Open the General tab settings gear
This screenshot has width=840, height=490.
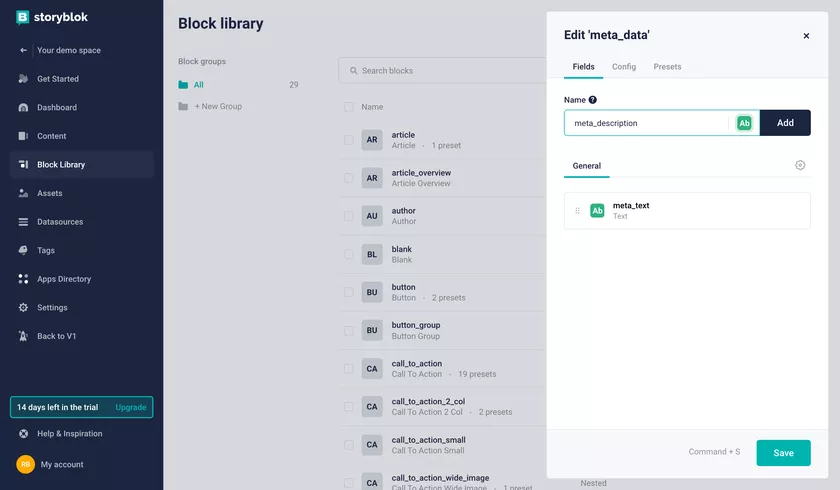[800, 165]
